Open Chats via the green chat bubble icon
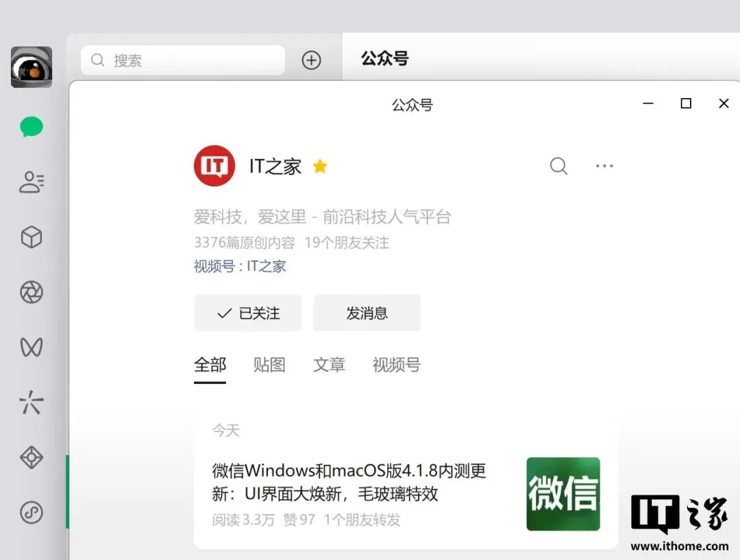The height and width of the screenshot is (560, 740). 30,126
